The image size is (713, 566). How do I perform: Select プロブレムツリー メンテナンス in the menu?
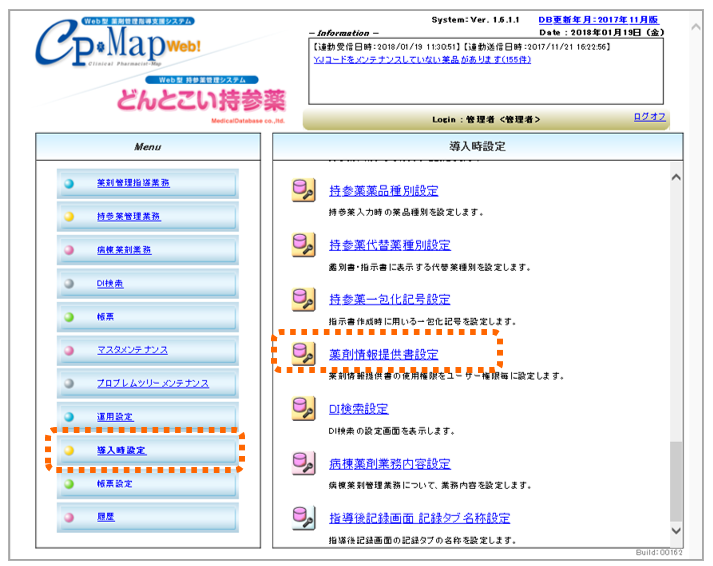pos(152,383)
